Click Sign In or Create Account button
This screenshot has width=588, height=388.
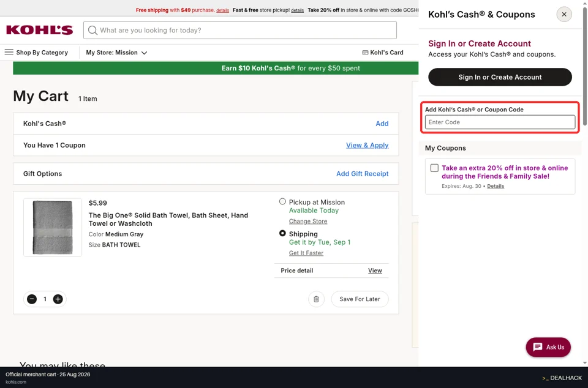tap(500, 77)
